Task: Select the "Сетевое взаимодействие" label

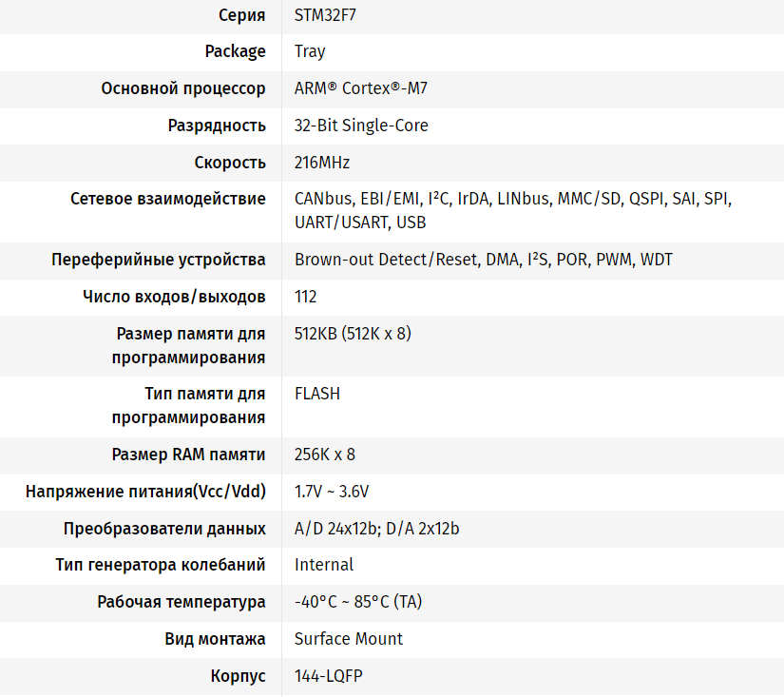Action: point(168,200)
